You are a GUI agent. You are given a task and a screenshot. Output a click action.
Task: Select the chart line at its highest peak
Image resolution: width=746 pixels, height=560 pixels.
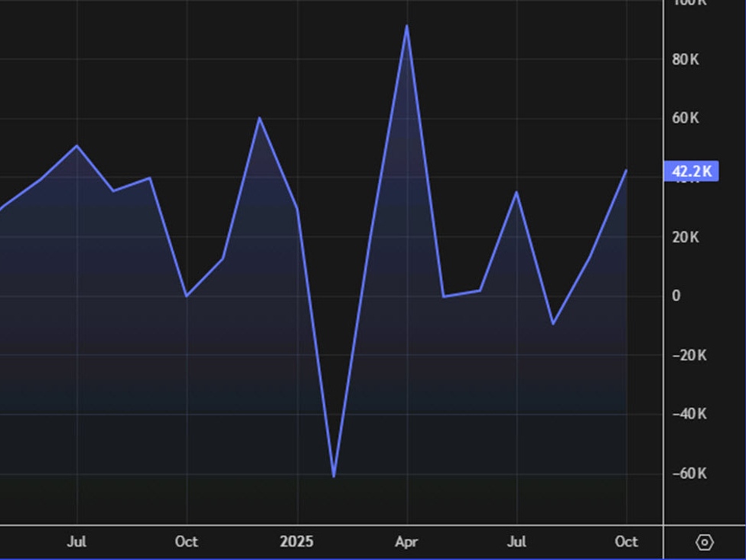[x=407, y=26]
